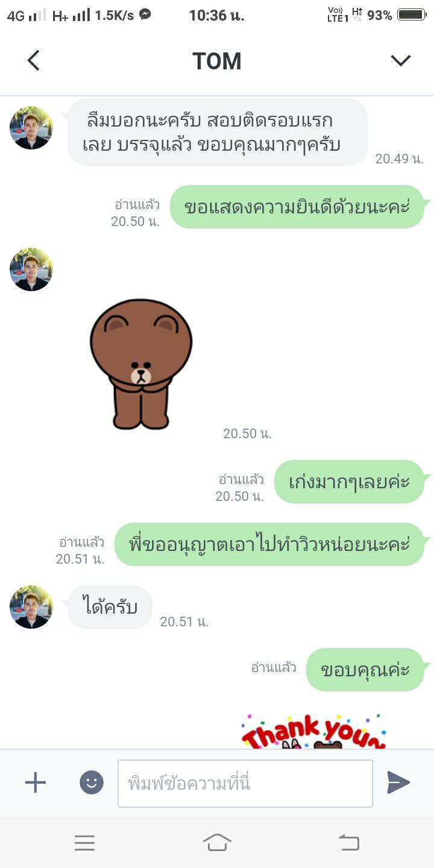Expand the chat options chevron
Screen dimensions: 434x868
tap(400, 60)
